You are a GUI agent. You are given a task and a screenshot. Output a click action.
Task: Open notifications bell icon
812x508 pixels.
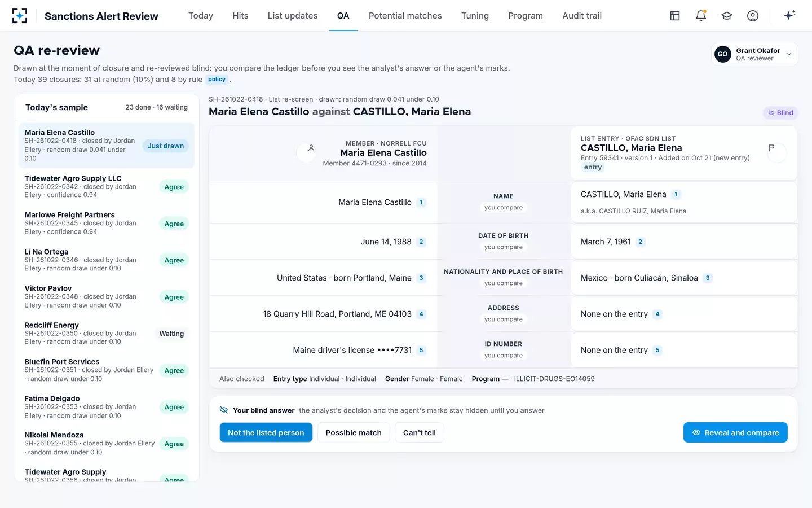(701, 16)
